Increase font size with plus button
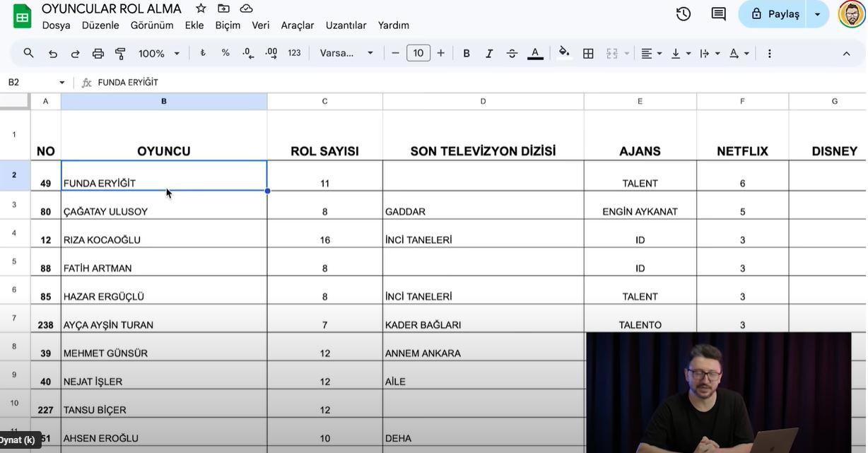The height and width of the screenshot is (453, 868). click(441, 53)
